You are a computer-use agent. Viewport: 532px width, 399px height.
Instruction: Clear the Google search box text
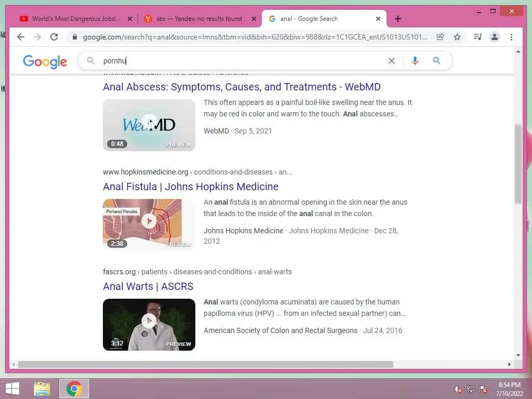tap(392, 61)
